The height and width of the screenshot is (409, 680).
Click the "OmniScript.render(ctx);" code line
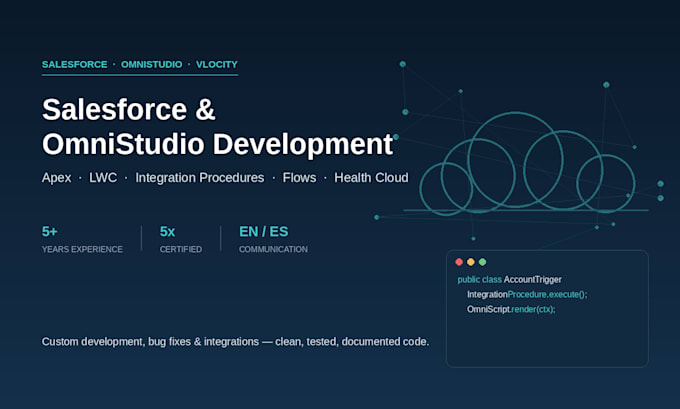511,309
